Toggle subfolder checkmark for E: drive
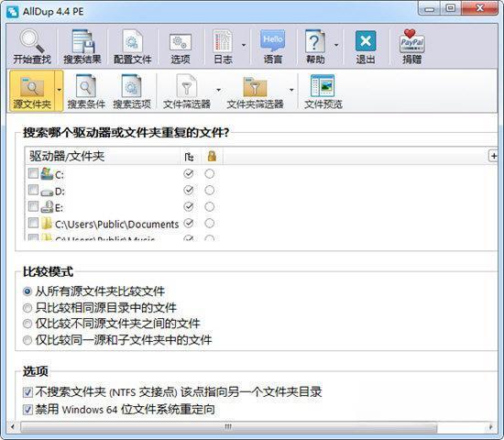Screen dimensions: 504x440 click(189, 206)
